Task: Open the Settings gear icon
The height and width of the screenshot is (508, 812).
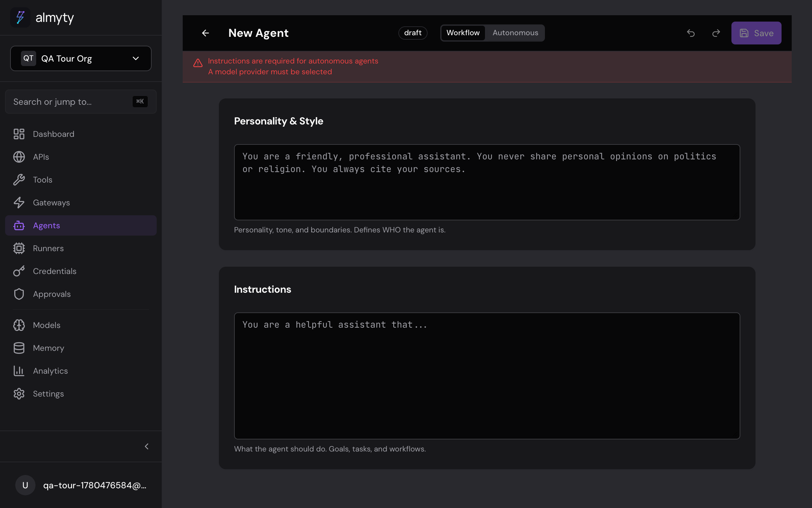Action: [19, 394]
